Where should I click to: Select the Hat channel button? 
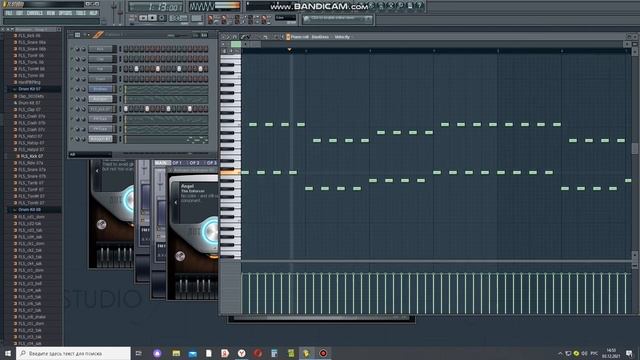101,69
